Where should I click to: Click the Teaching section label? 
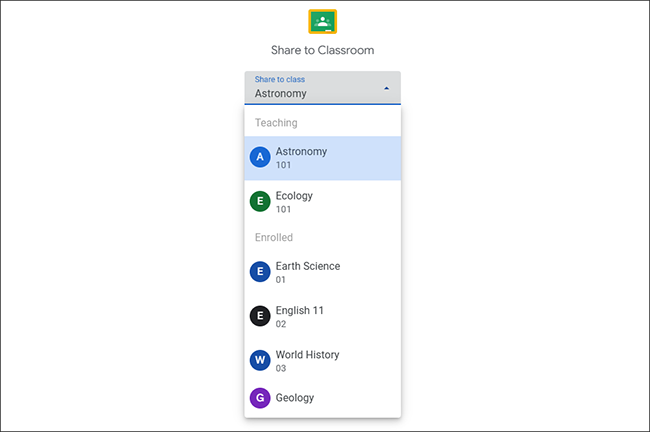(x=276, y=123)
